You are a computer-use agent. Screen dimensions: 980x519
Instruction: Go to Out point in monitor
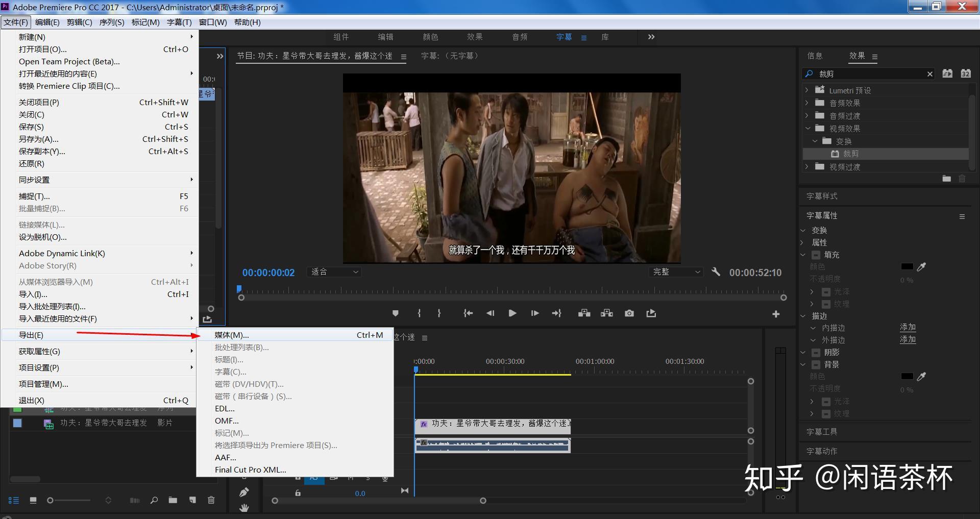[557, 313]
